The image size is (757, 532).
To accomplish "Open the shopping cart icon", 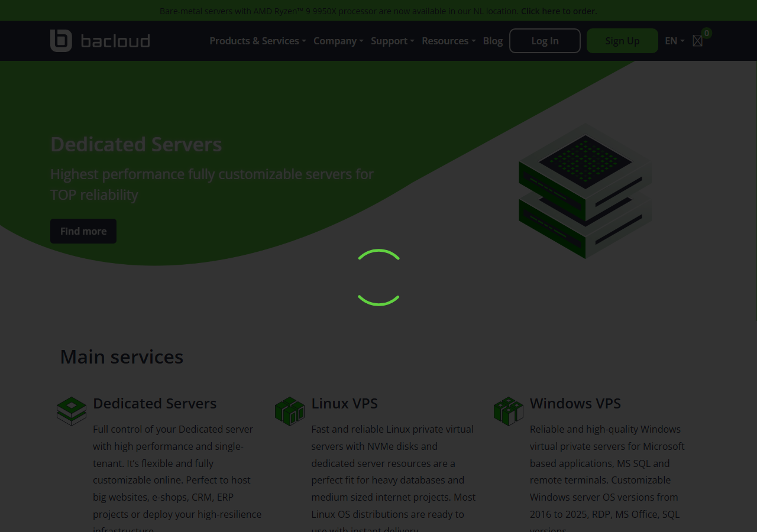I will click(697, 41).
